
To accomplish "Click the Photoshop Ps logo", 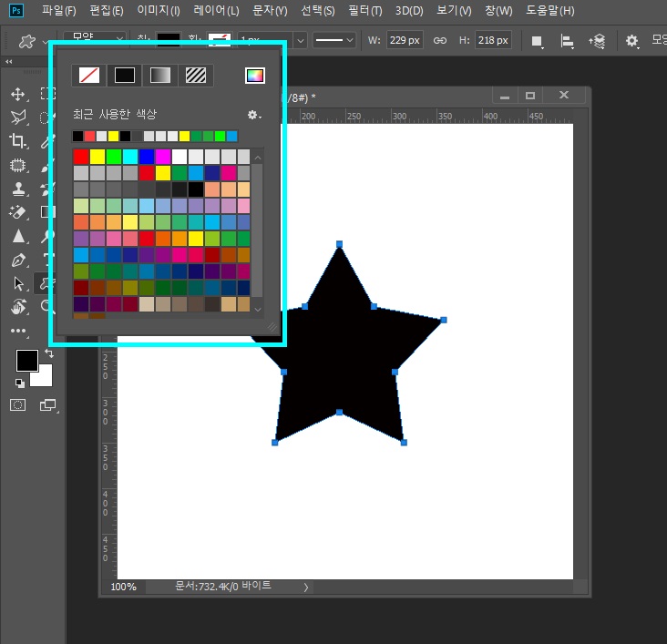I will pyautogui.click(x=16, y=10).
